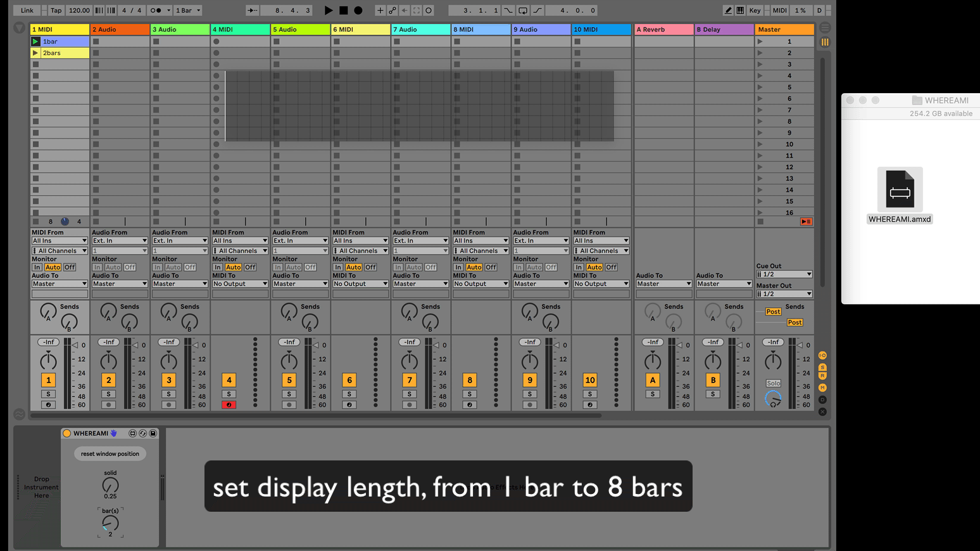Show or hide Crossfader (X) selector

click(x=822, y=412)
